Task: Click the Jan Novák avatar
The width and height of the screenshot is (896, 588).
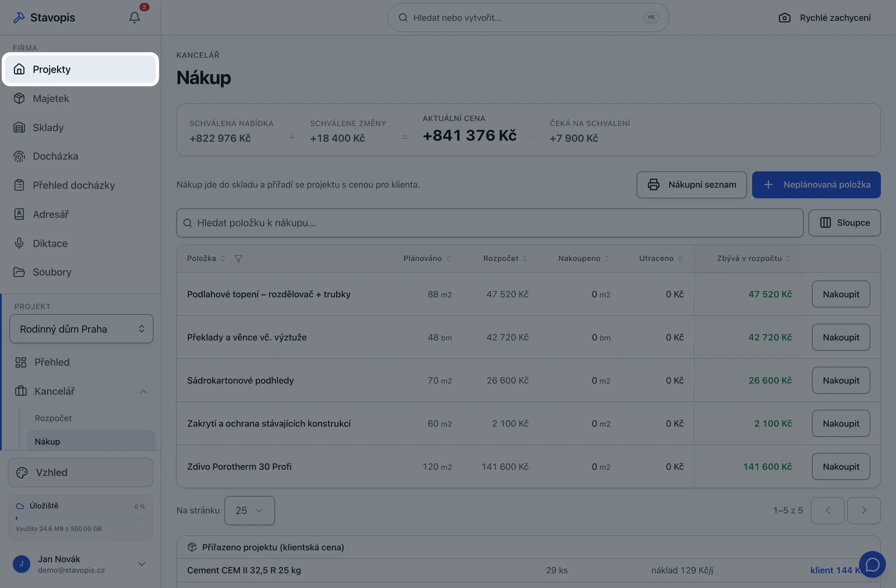Action: pyautogui.click(x=21, y=564)
